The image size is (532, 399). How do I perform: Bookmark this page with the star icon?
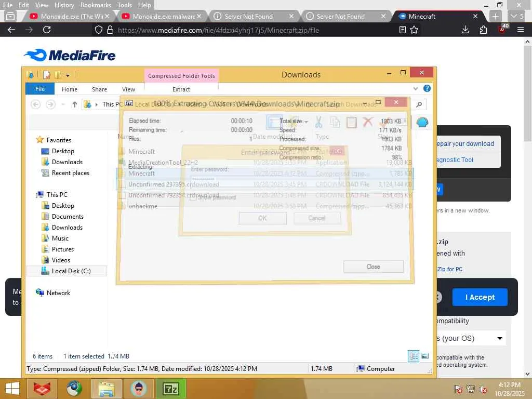tap(414, 30)
